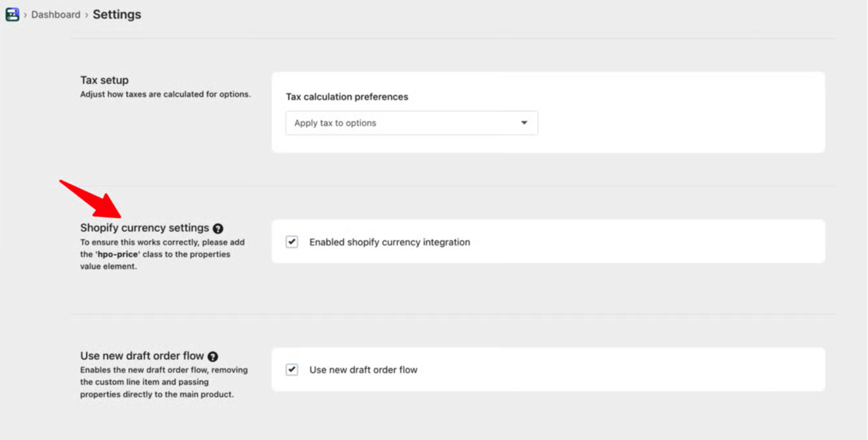Toggle Use new draft order flow checkbox
Screen dimensions: 868x440
(292, 370)
